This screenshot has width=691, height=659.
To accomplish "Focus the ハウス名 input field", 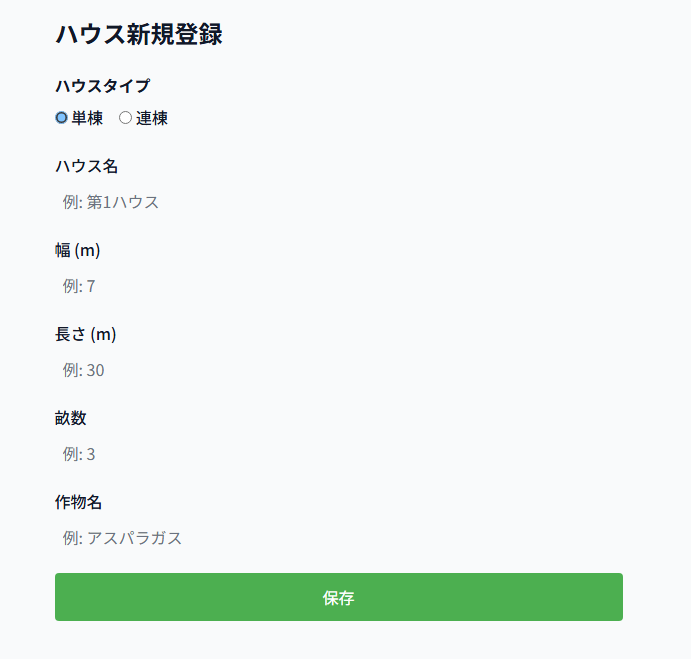I will click(338, 202).
